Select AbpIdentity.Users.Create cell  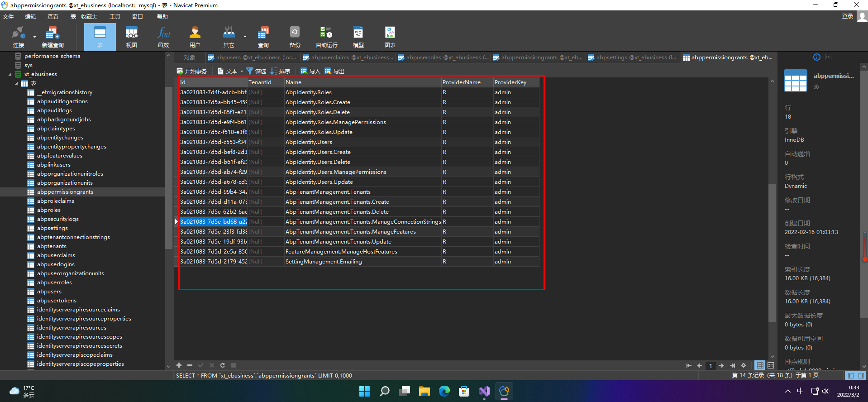(x=363, y=152)
